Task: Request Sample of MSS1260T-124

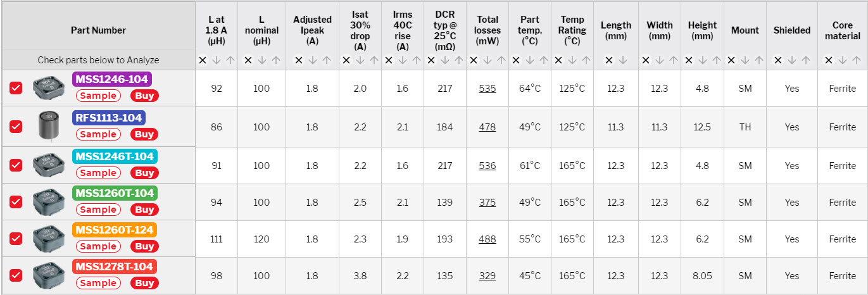Action: [97, 246]
